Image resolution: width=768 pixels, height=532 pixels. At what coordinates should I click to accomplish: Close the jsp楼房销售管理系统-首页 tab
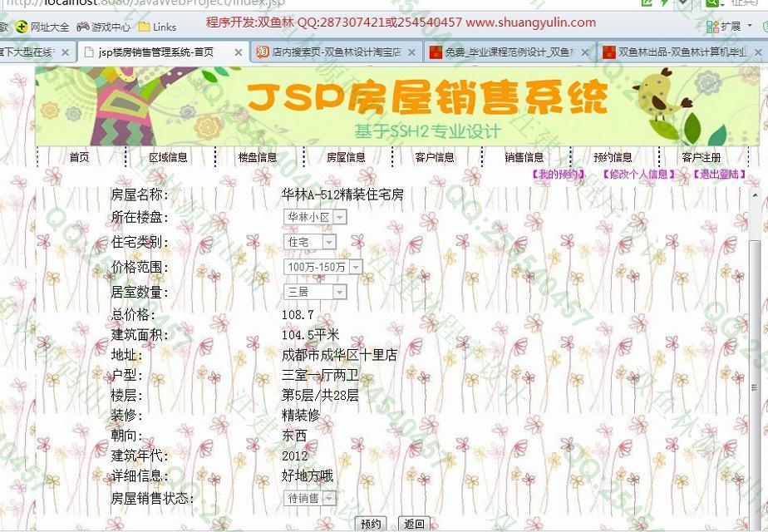pos(239,52)
